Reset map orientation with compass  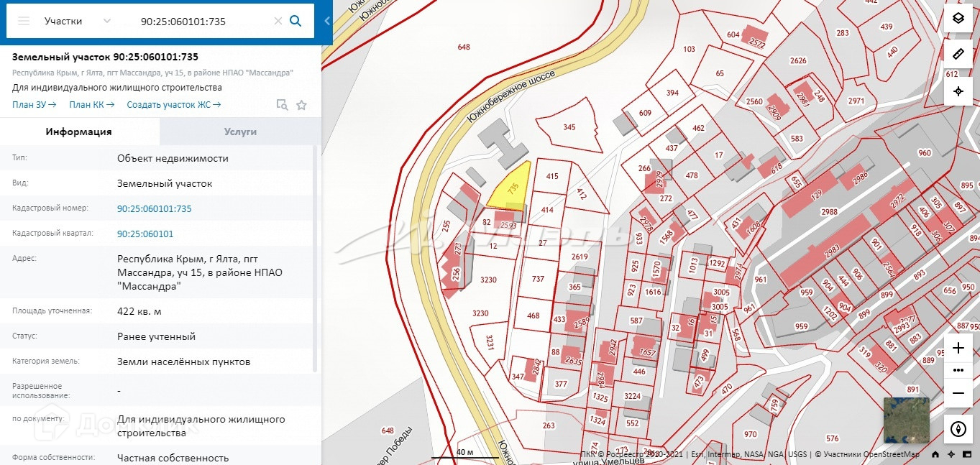958,429
